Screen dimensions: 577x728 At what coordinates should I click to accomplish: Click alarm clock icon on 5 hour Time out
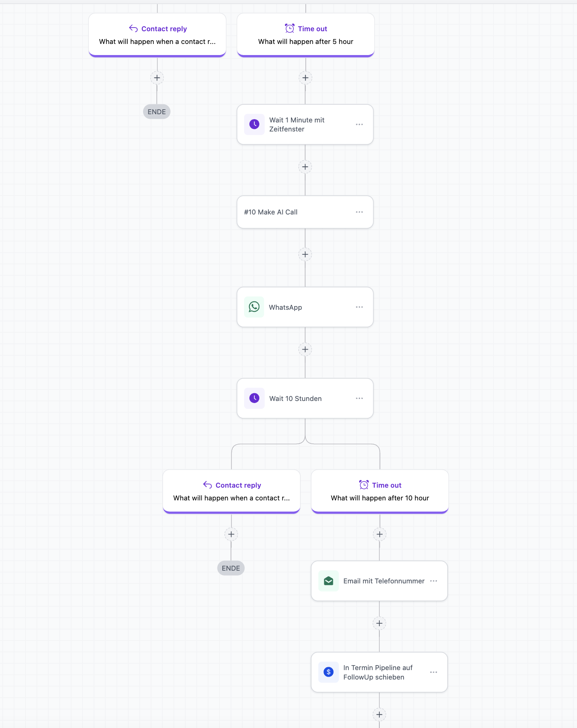290,28
